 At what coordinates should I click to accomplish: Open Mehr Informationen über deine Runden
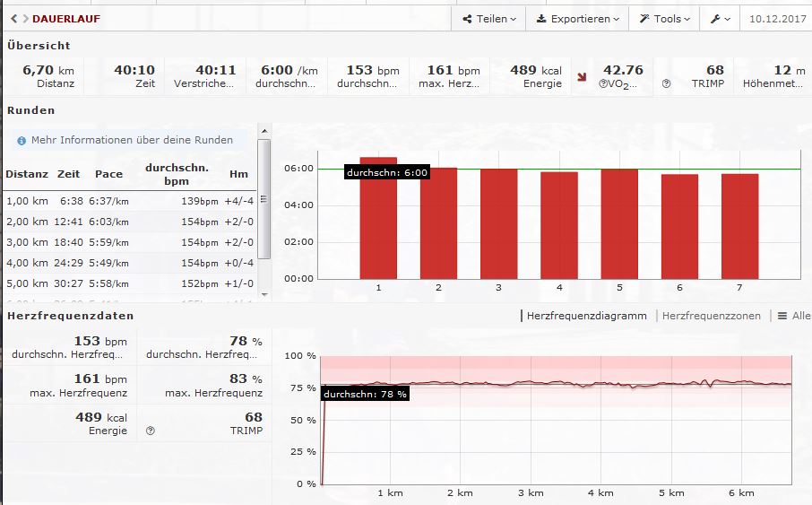(132, 140)
